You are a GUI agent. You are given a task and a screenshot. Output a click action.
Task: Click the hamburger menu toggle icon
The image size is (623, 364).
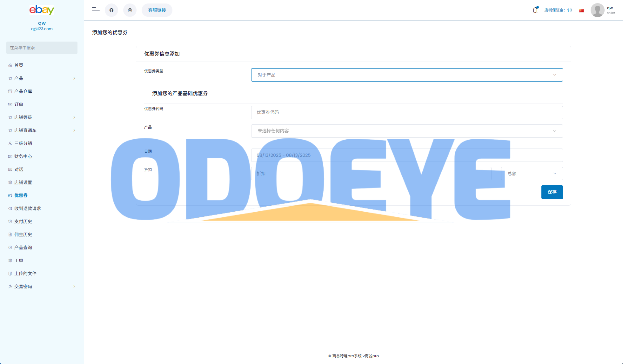click(x=96, y=10)
